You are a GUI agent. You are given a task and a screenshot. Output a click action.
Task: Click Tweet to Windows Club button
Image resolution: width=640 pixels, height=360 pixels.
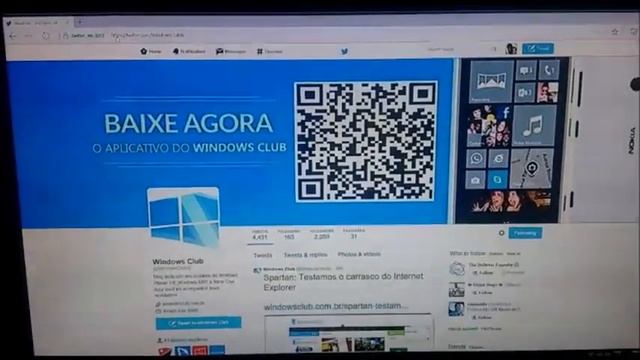198,323
